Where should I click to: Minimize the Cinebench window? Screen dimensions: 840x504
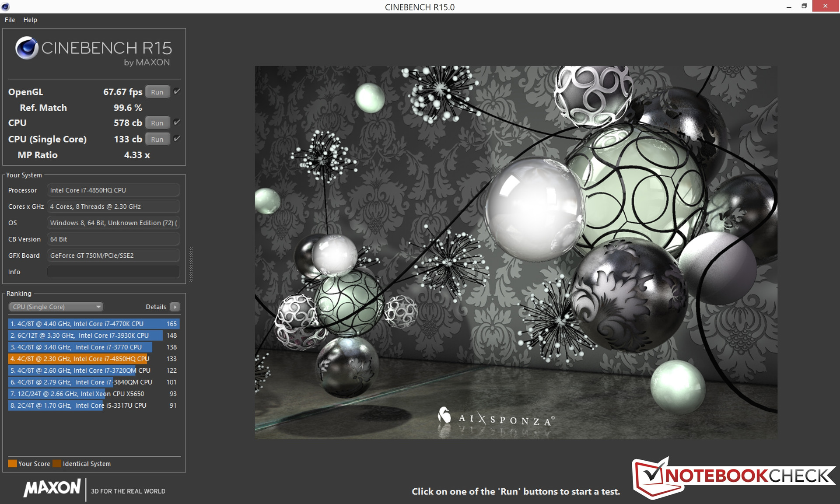click(789, 7)
